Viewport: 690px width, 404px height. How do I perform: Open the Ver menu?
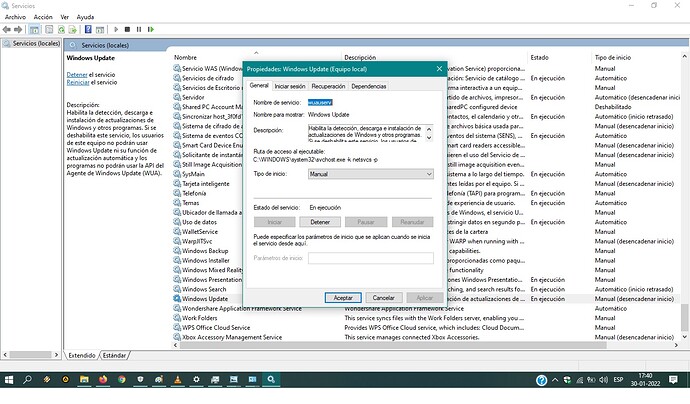tap(65, 17)
